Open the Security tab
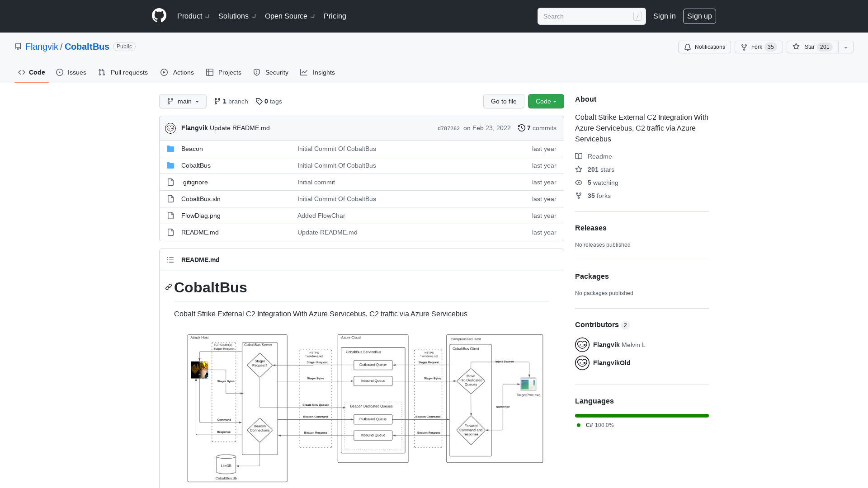Image resolution: width=868 pixels, height=488 pixels. coord(271,72)
